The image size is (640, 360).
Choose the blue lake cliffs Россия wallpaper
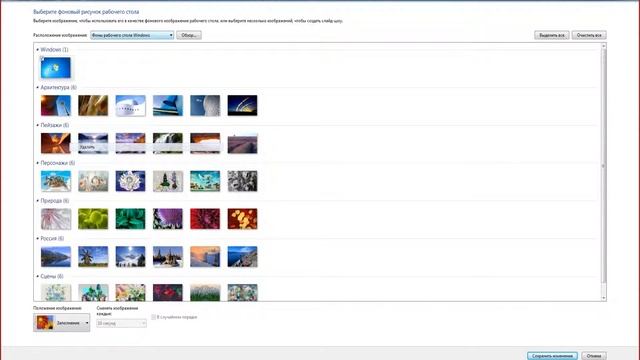coord(242,256)
